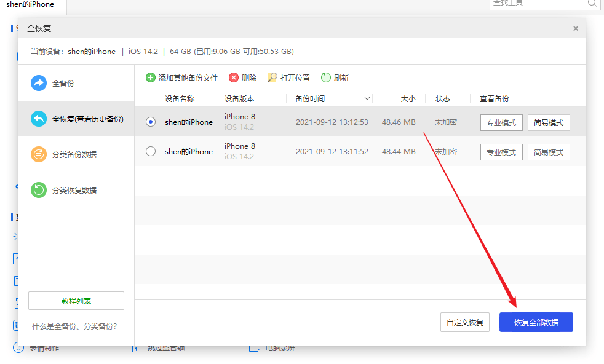Click the 2021-09-12 13:12:53 time cell
Screen dimensions: 604x364
tap(332, 122)
